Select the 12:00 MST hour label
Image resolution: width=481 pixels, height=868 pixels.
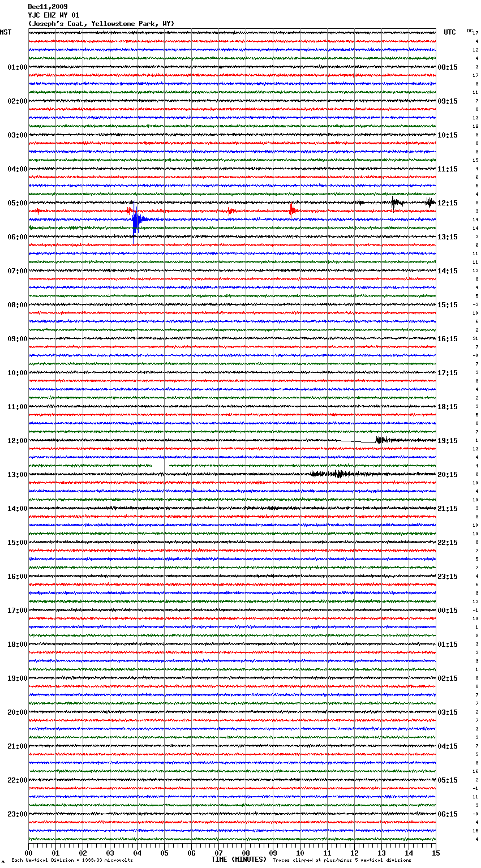pyautogui.click(x=17, y=441)
